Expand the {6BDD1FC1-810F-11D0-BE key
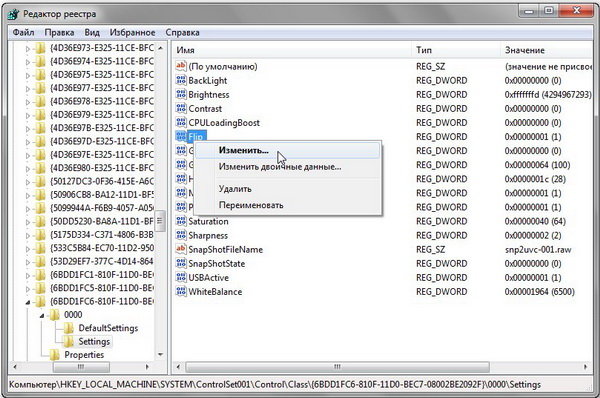The height and width of the screenshot is (398, 600). pos(28,276)
